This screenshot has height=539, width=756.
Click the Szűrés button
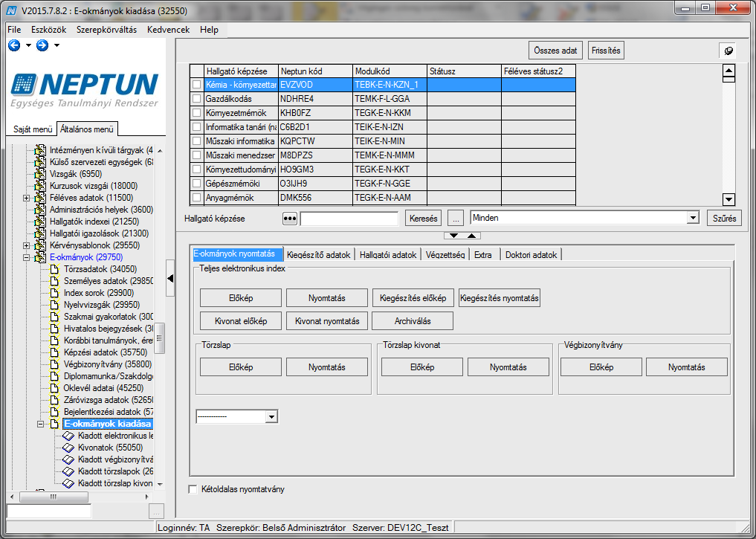point(724,219)
